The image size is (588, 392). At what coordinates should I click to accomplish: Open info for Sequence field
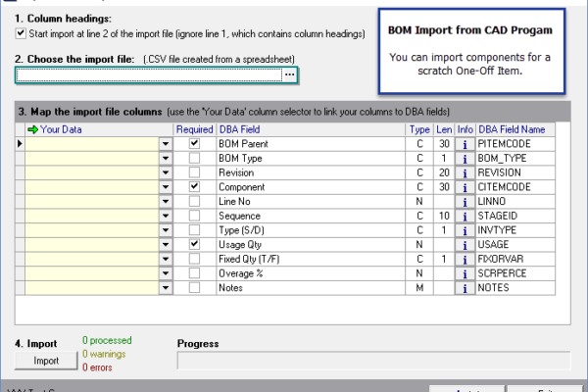(465, 216)
